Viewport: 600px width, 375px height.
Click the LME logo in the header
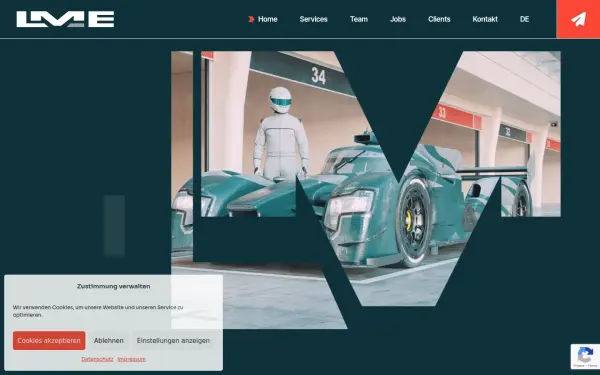click(x=65, y=19)
